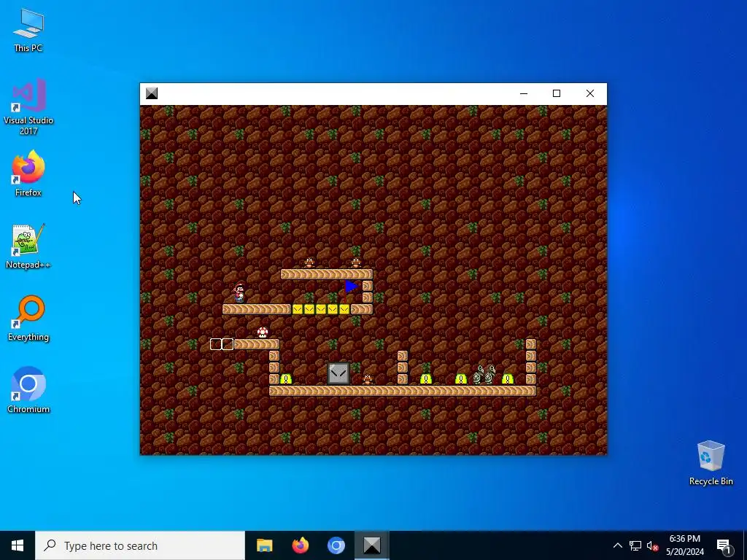Click the red super mushroom
The width and height of the screenshot is (747, 560).
click(x=263, y=332)
